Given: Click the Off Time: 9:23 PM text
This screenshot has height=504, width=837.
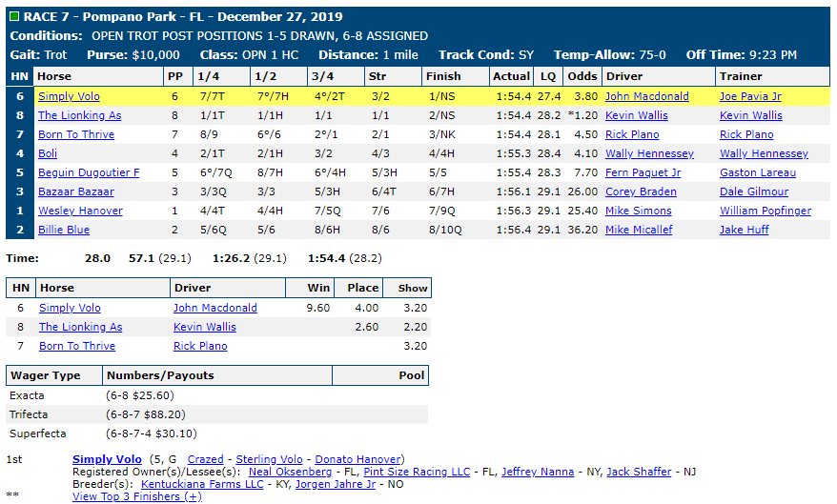Looking at the screenshot, I should pos(742,55).
